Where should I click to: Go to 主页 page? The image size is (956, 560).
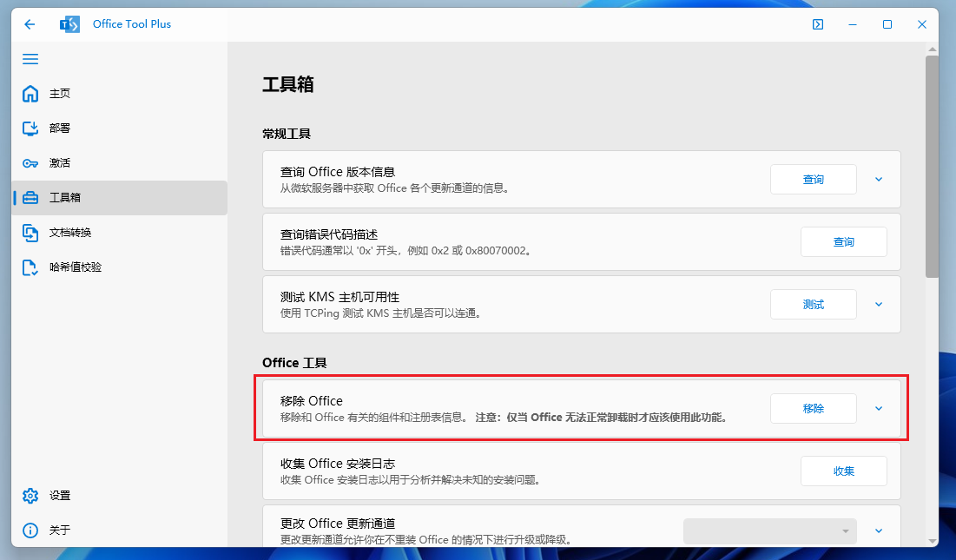click(119, 93)
